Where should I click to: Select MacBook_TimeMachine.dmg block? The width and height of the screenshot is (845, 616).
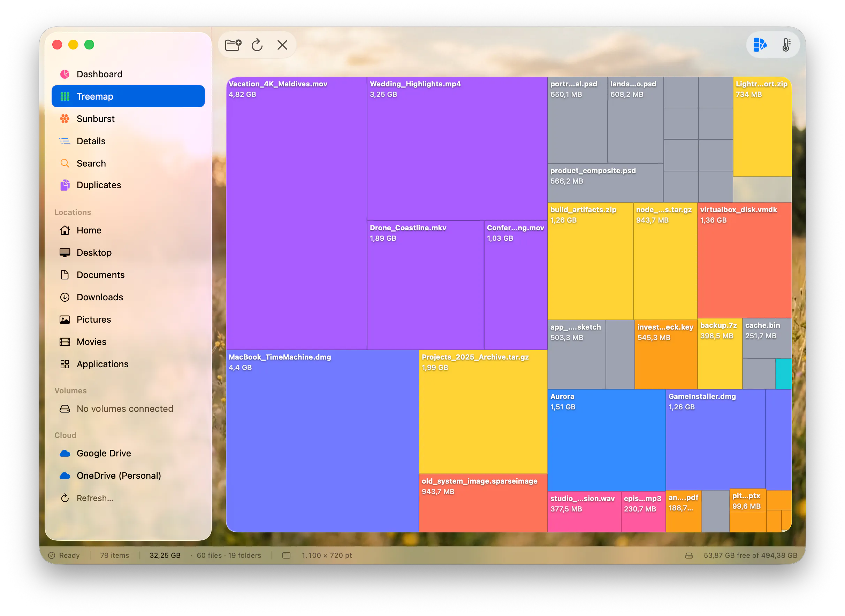(323, 441)
